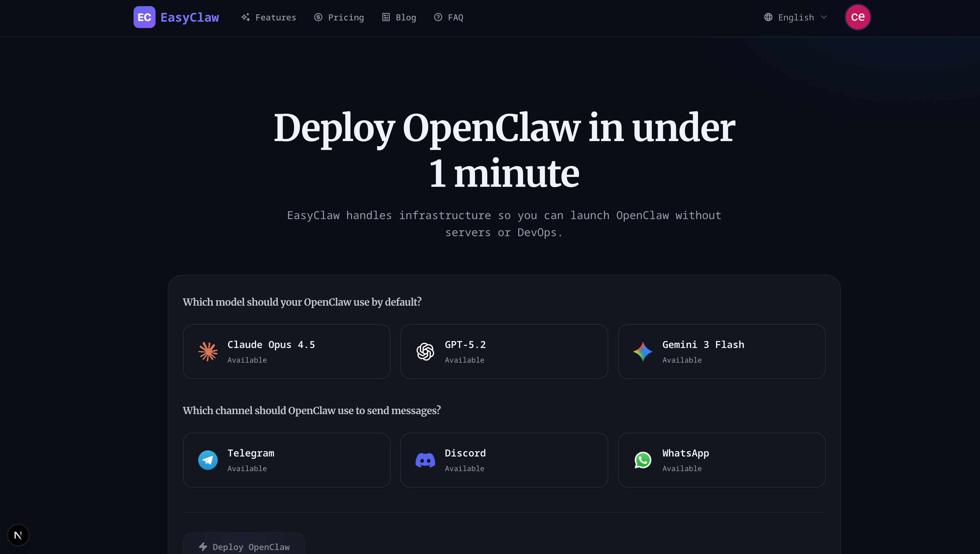980x554 pixels.
Task: Click the Telegram paper-plane icon
Action: click(x=208, y=460)
